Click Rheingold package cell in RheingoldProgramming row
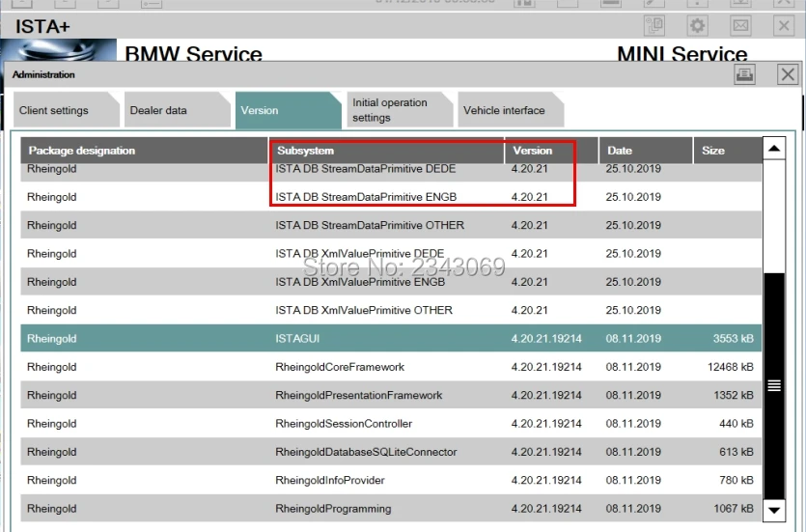Screen dimensions: 806x532 [x=52, y=509]
